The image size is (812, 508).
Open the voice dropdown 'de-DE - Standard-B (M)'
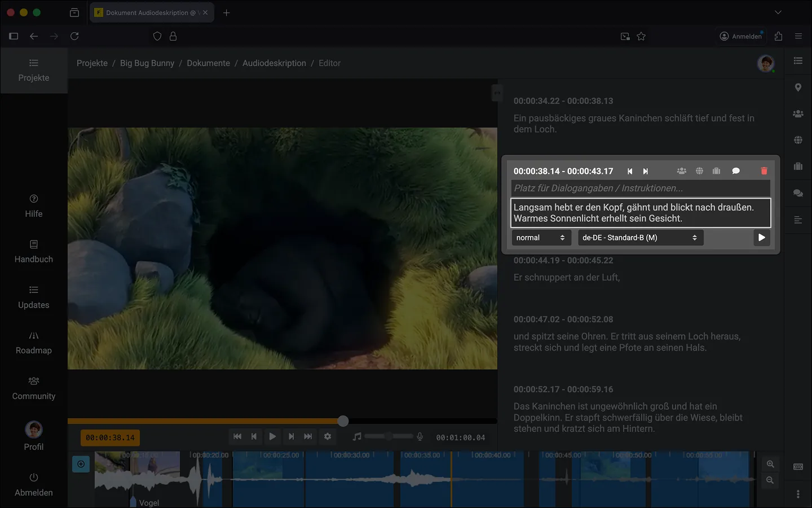pyautogui.click(x=639, y=238)
